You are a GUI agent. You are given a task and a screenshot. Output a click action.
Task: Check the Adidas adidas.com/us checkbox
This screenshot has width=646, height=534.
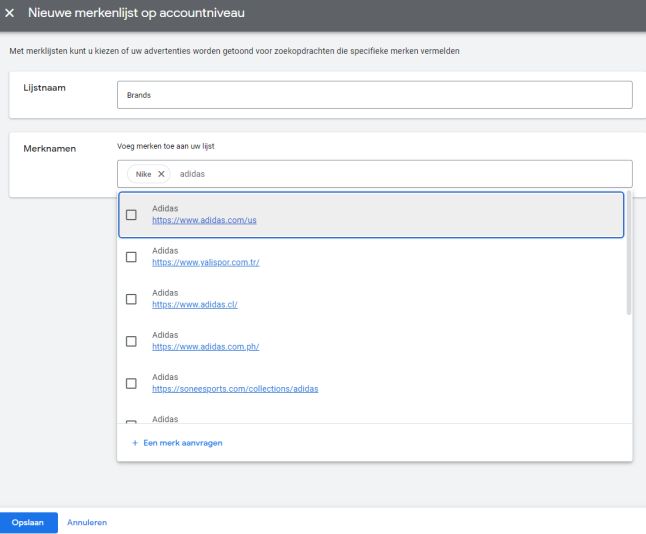pos(131,214)
